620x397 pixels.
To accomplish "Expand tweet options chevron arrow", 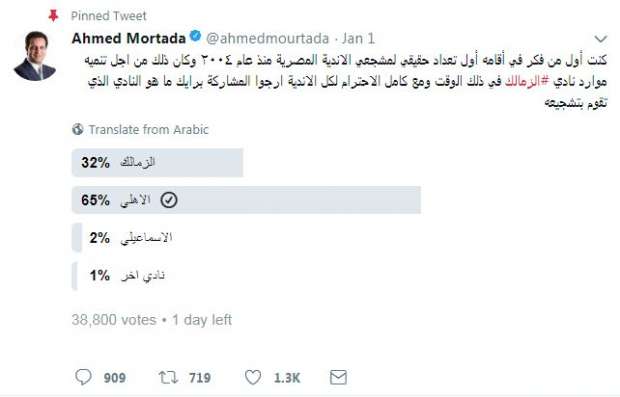I will click(601, 39).
